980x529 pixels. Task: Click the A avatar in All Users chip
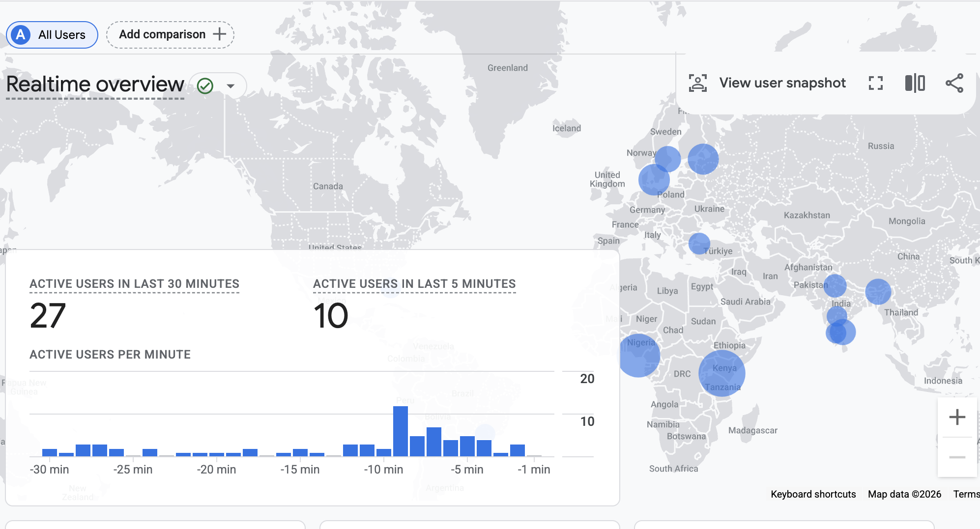tap(21, 35)
